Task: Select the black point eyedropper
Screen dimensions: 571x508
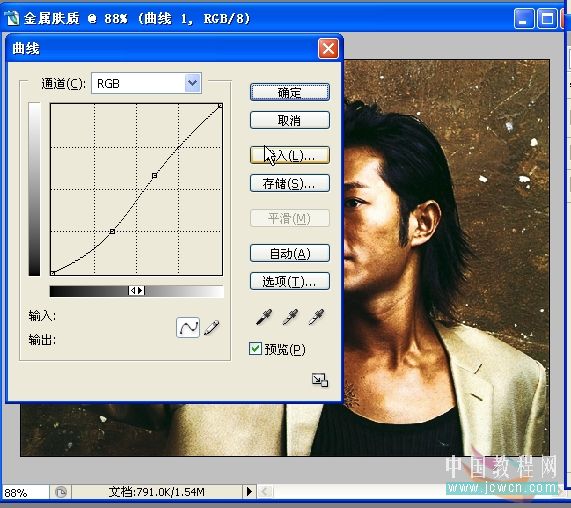Action: (x=264, y=317)
